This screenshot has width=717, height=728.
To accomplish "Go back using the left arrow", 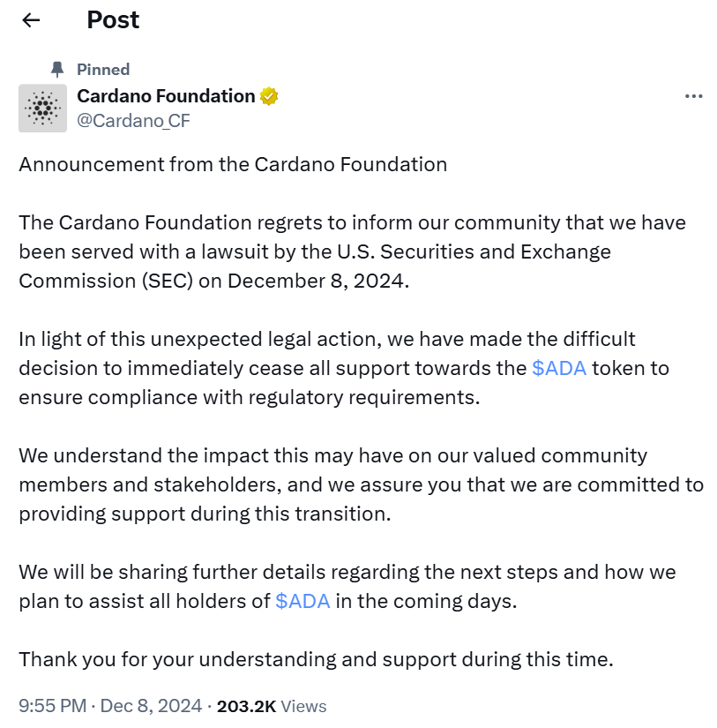I will click(x=31, y=20).
